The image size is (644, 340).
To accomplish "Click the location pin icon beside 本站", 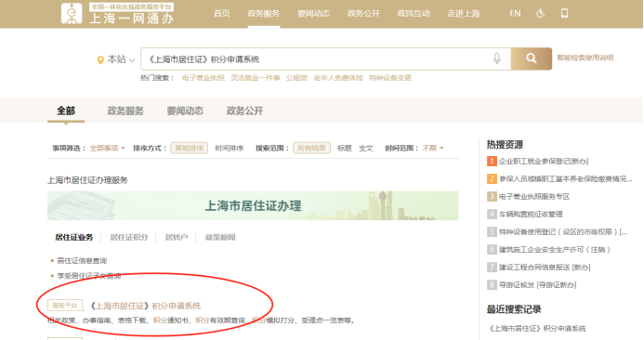I will 100,60.
